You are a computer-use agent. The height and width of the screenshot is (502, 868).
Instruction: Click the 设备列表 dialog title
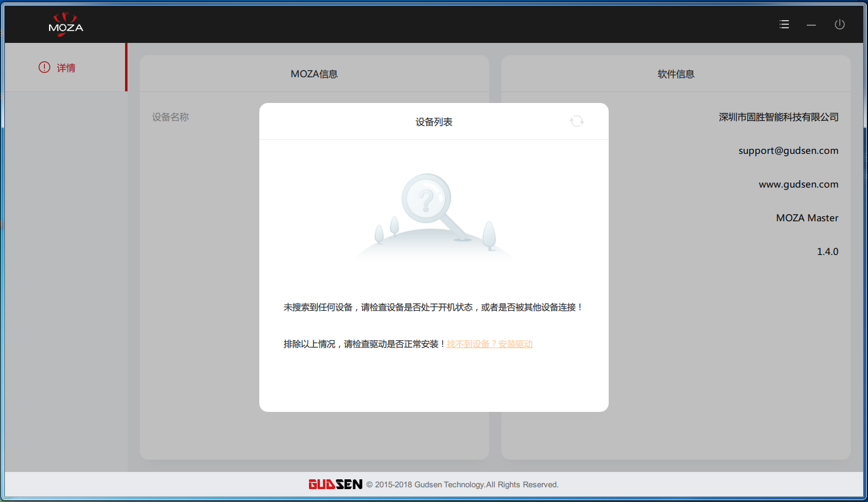(434, 122)
